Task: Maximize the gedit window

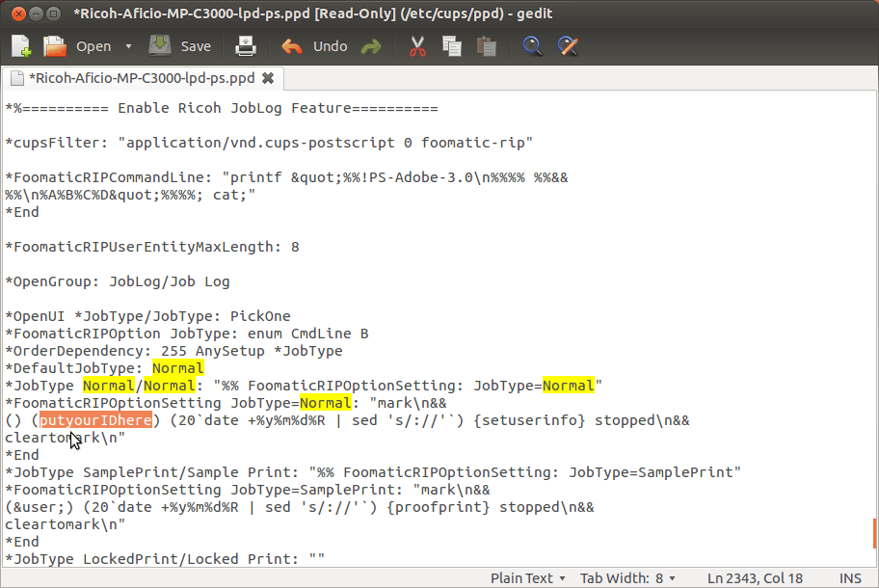Action: coord(54,13)
